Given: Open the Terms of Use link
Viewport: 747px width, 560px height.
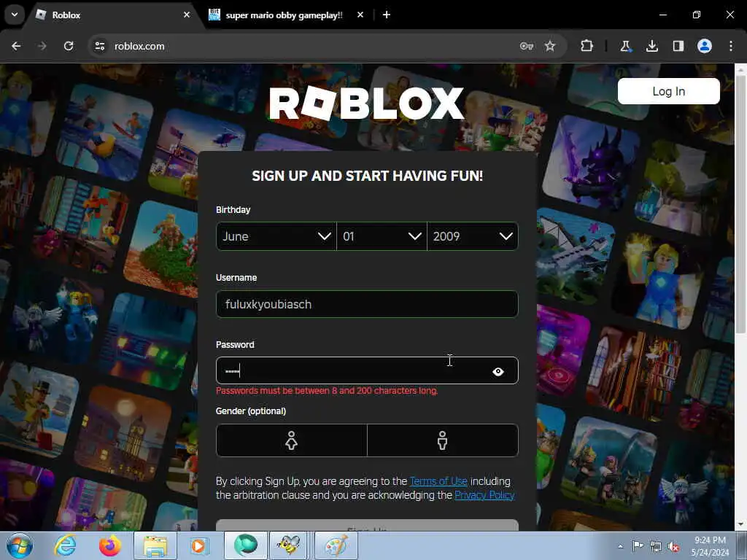Looking at the screenshot, I should pos(438,481).
